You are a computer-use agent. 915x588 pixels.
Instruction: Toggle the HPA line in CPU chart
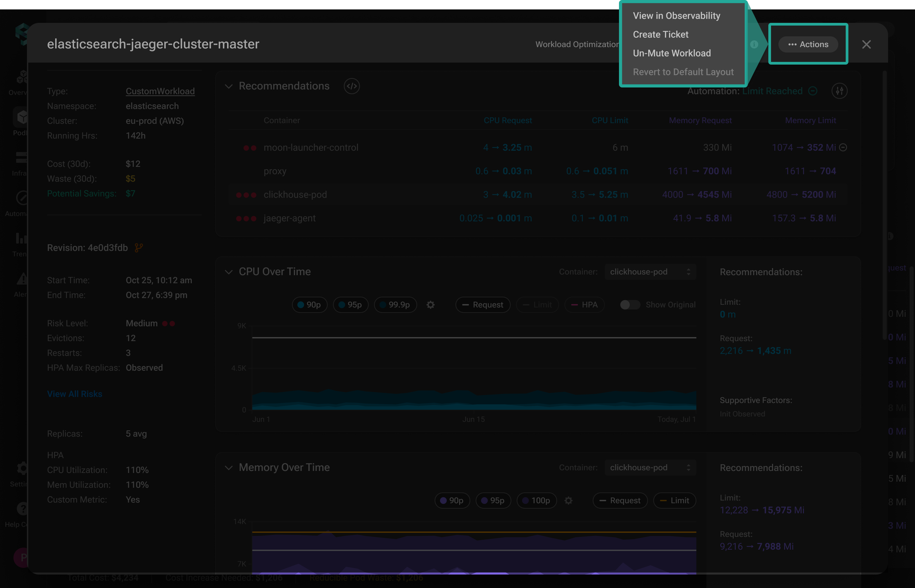pyautogui.click(x=584, y=305)
